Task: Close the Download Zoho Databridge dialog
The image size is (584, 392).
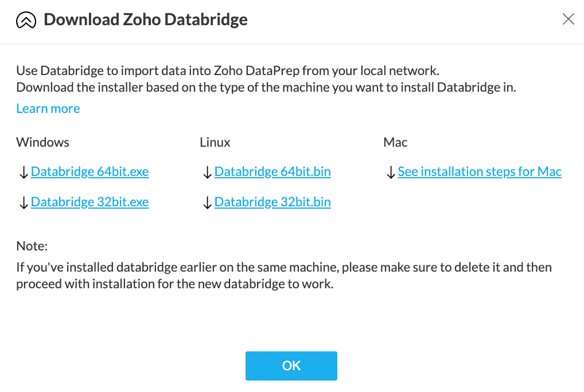Action: pyautogui.click(x=568, y=19)
